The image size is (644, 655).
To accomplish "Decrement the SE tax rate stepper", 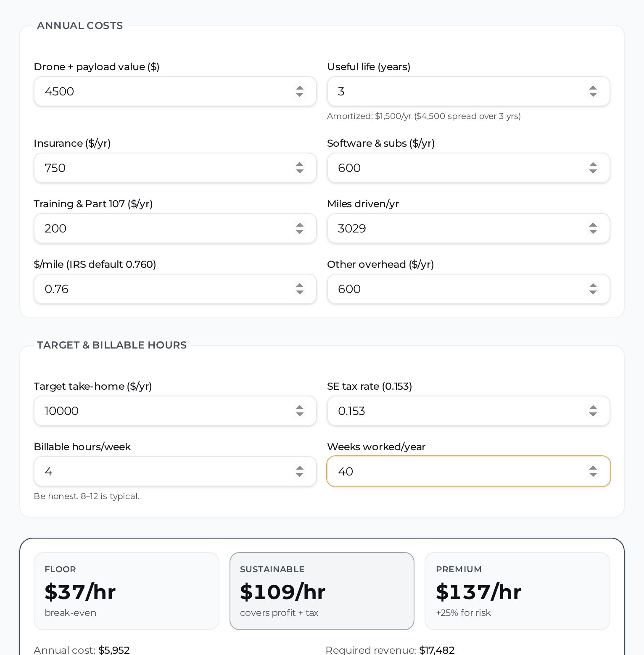I will [593, 415].
